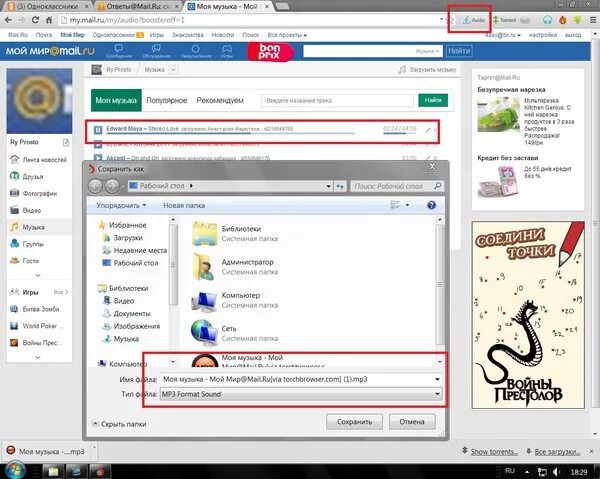Open the browser hamburger menu
The height and width of the screenshot is (479, 600).
[592, 20]
